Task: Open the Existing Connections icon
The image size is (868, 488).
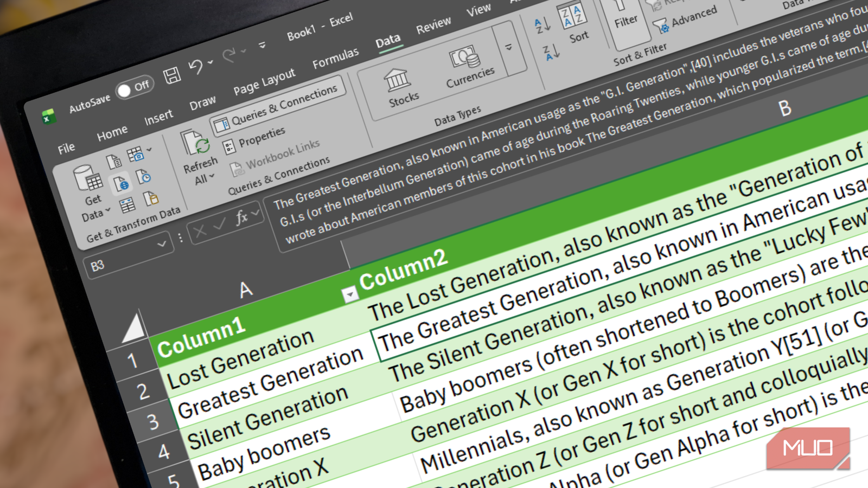Action: pos(151,199)
